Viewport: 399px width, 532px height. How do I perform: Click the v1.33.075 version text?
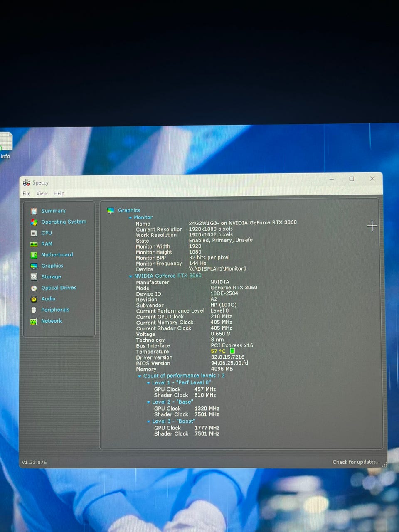click(x=34, y=463)
